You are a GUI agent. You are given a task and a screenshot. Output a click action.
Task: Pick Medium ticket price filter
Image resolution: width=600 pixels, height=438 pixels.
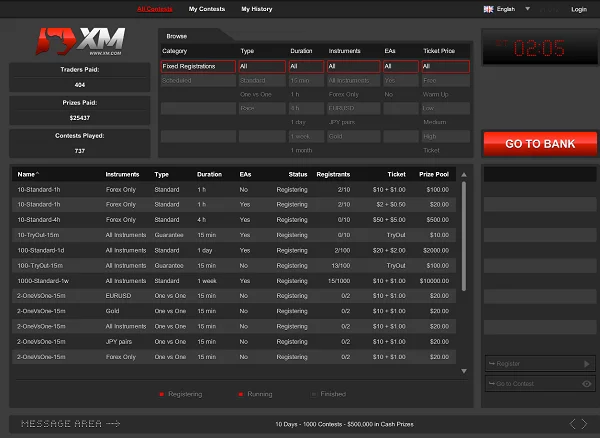[445, 122]
